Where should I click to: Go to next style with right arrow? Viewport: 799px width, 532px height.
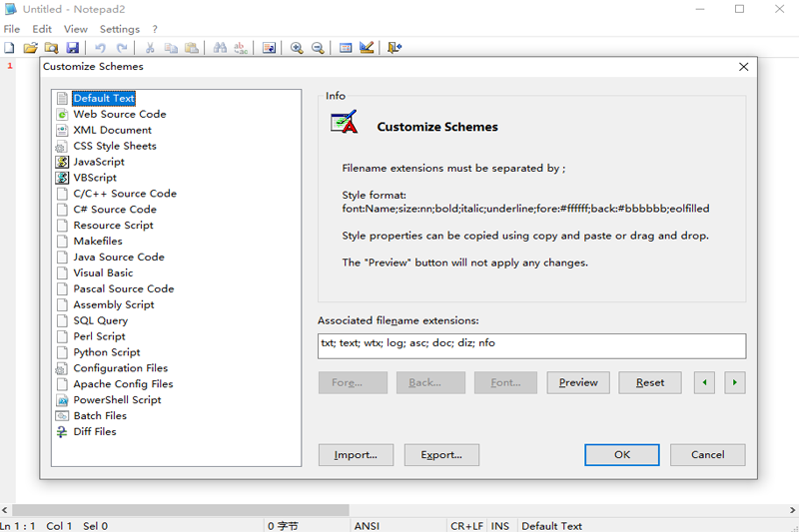[735, 382]
